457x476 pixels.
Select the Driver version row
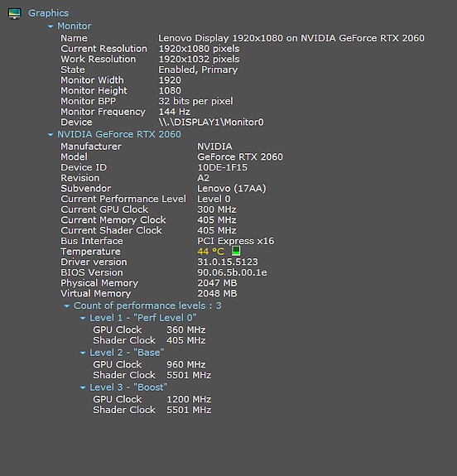160,262
